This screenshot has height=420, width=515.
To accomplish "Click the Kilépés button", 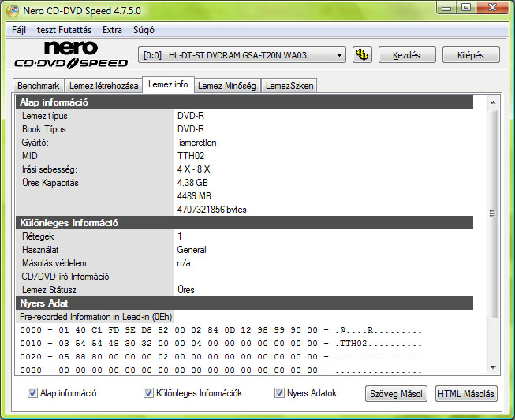I will click(x=471, y=55).
